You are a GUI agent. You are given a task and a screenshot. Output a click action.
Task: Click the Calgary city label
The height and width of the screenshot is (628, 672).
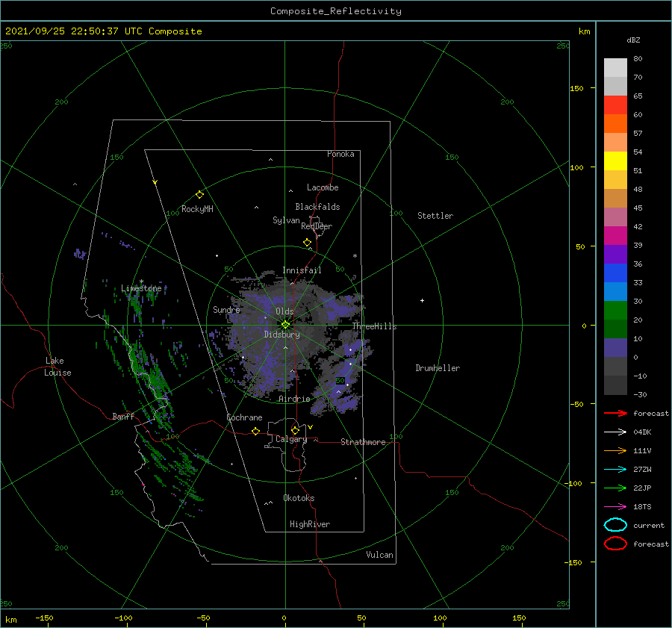[x=291, y=439]
